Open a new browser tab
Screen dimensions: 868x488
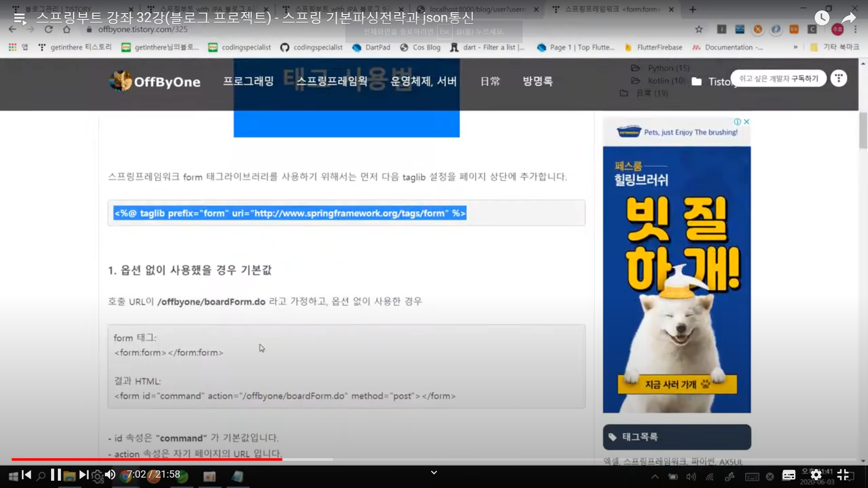pyautogui.click(x=693, y=9)
